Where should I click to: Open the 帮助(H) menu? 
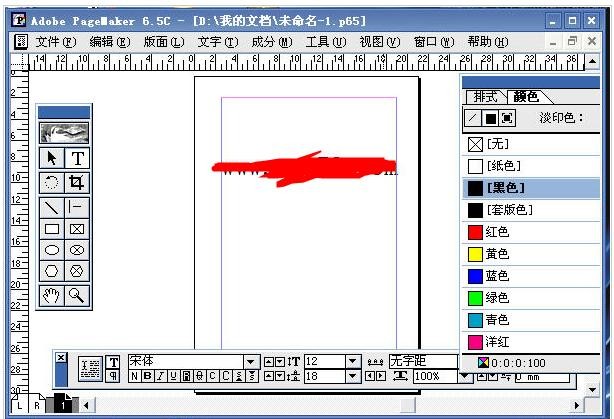click(x=488, y=42)
